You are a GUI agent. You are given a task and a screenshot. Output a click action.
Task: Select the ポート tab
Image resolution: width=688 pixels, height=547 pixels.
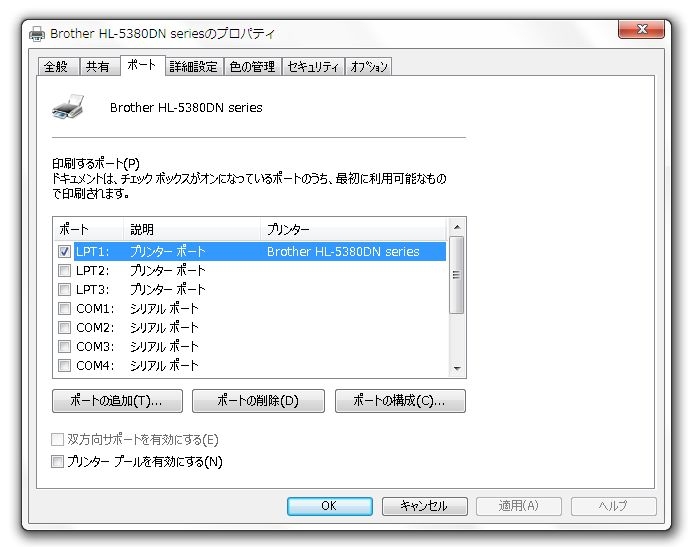pyautogui.click(x=143, y=65)
